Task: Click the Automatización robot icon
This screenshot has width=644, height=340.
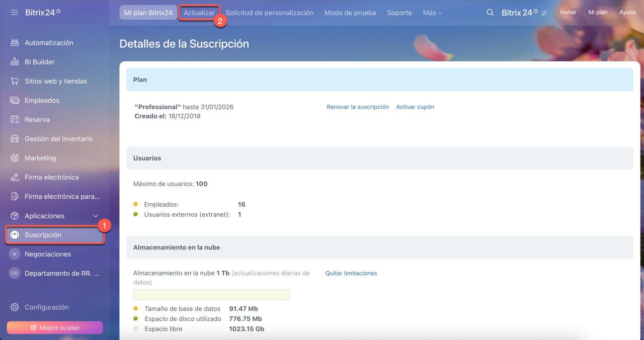Action: (15, 43)
